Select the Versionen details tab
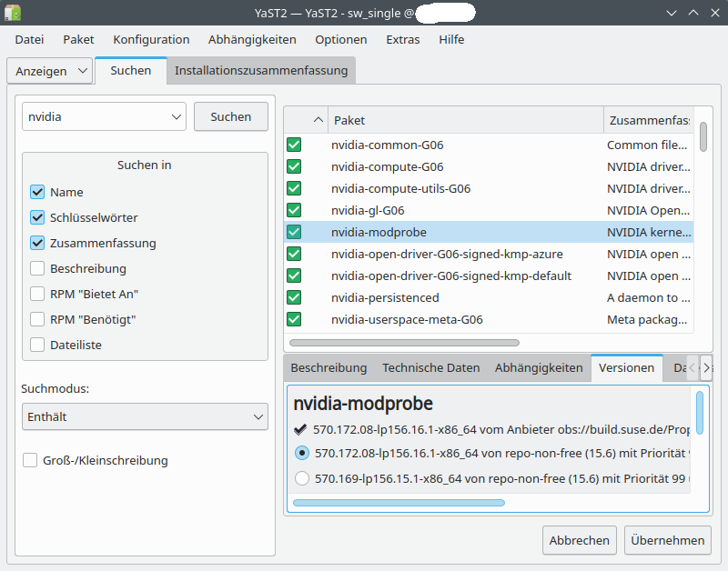728x571 pixels. [x=627, y=368]
